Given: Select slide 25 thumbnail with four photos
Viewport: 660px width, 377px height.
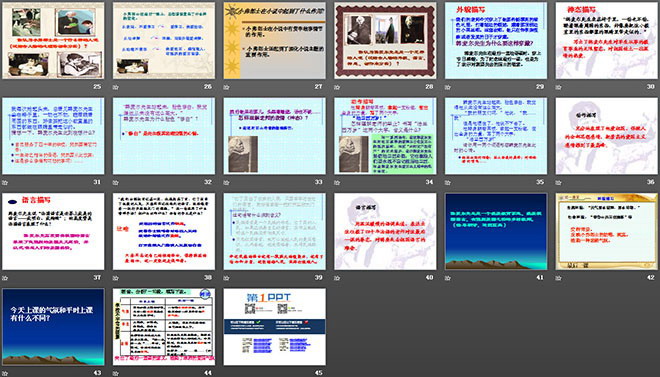Looking at the screenshot, I should (x=53, y=40).
